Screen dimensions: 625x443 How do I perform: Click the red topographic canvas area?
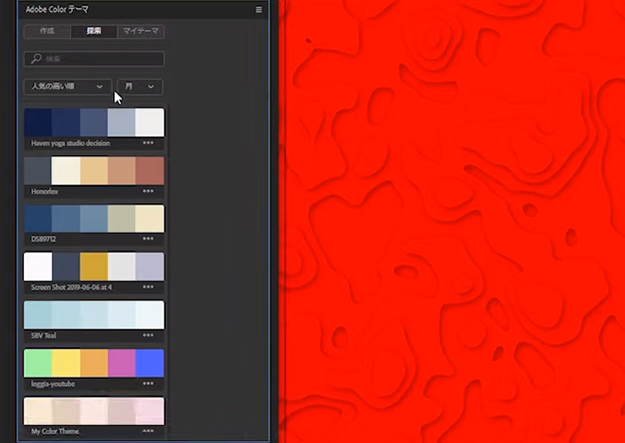pos(450,220)
